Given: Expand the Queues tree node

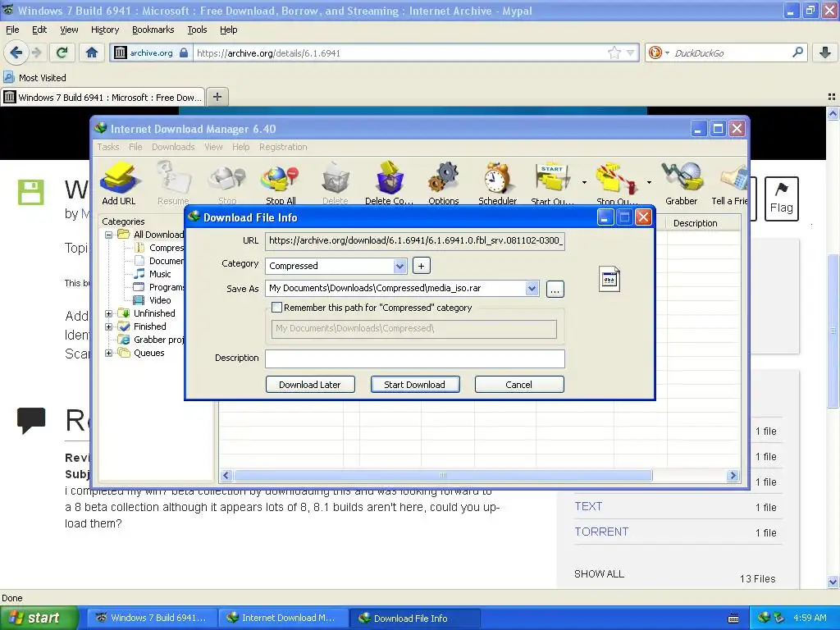Looking at the screenshot, I should 109,353.
